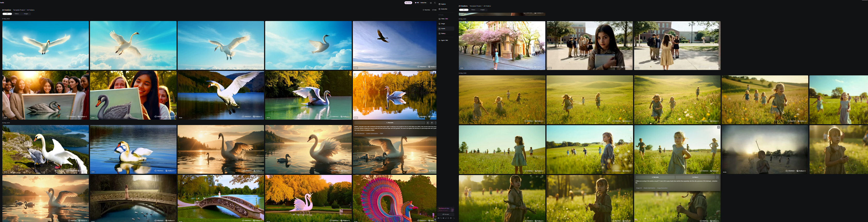Click the Select option next to Favorites
This screenshot has height=222, width=868.
click(435, 10)
